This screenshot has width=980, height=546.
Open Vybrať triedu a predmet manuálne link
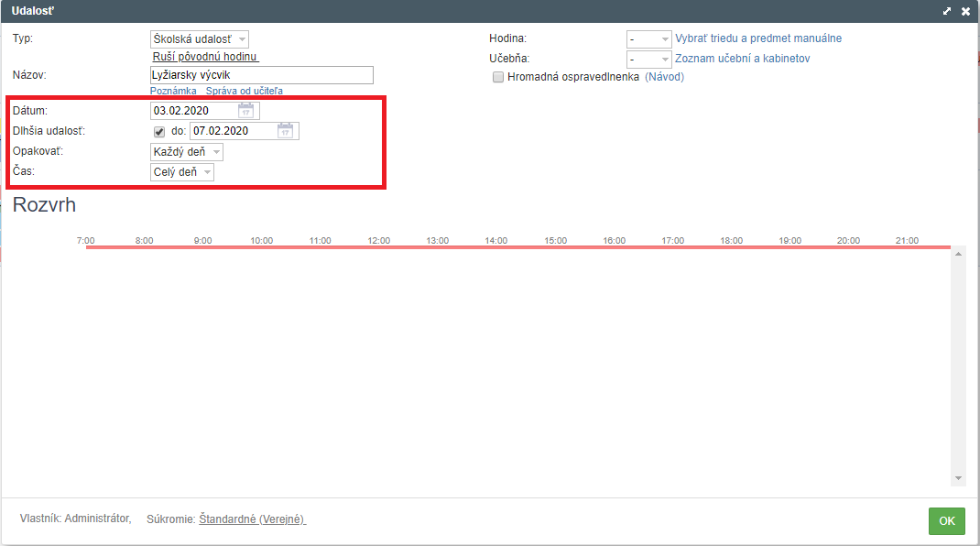coord(758,38)
